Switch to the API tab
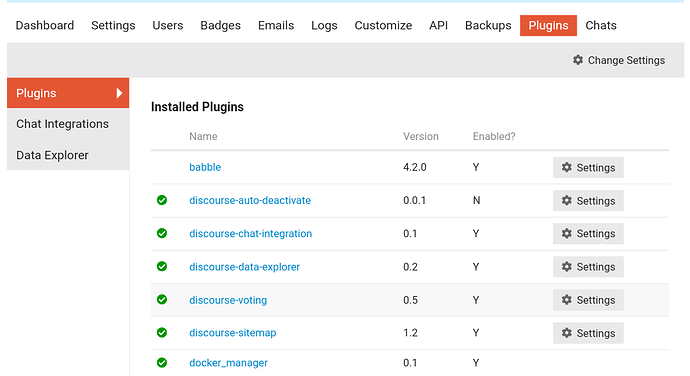Image resolution: width=690 pixels, height=376 pixels. 439,26
